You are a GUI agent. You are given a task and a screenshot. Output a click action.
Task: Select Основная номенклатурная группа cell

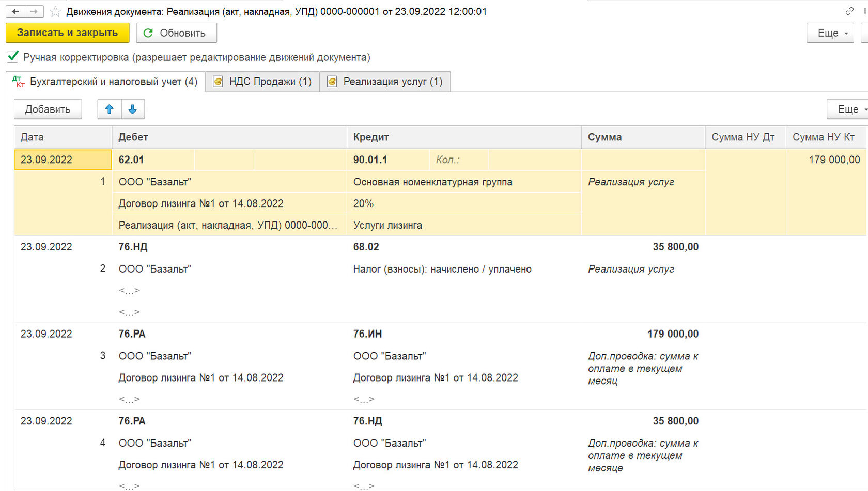tap(464, 182)
